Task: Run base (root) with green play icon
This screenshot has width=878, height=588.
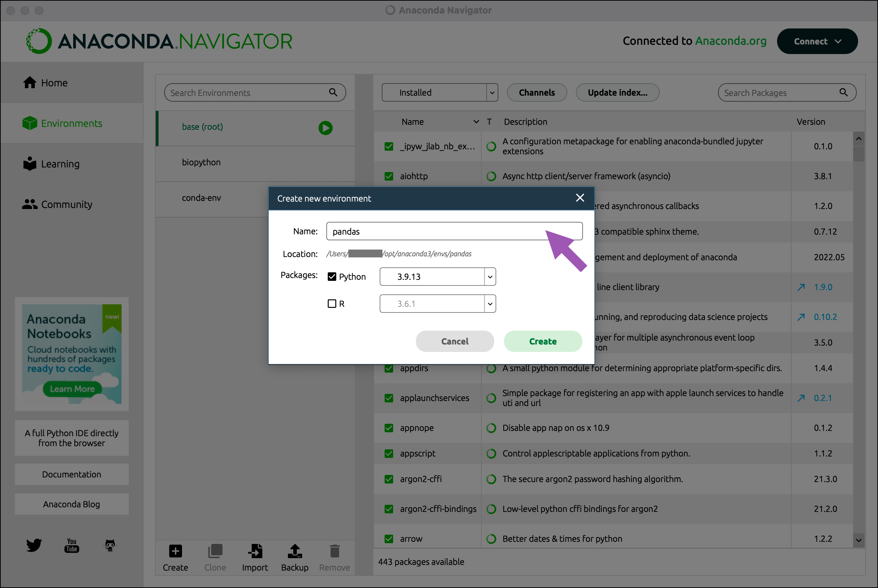Action: [325, 128]
